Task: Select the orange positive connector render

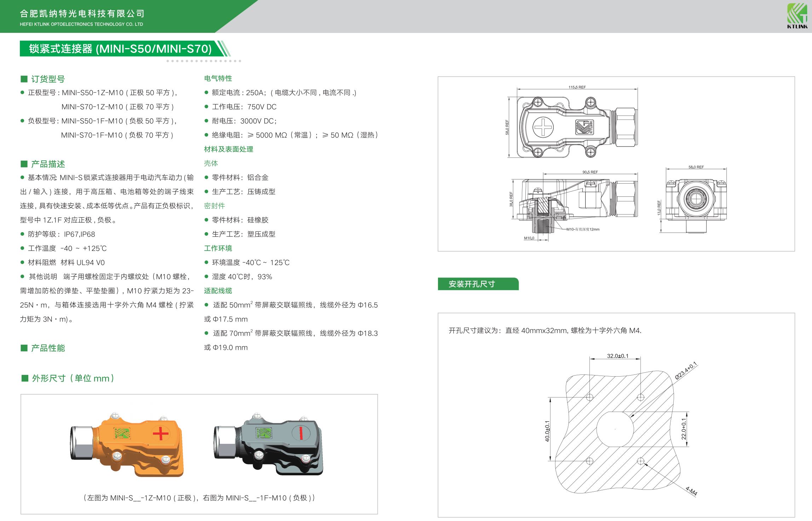Action: click(x=127, y=444)
